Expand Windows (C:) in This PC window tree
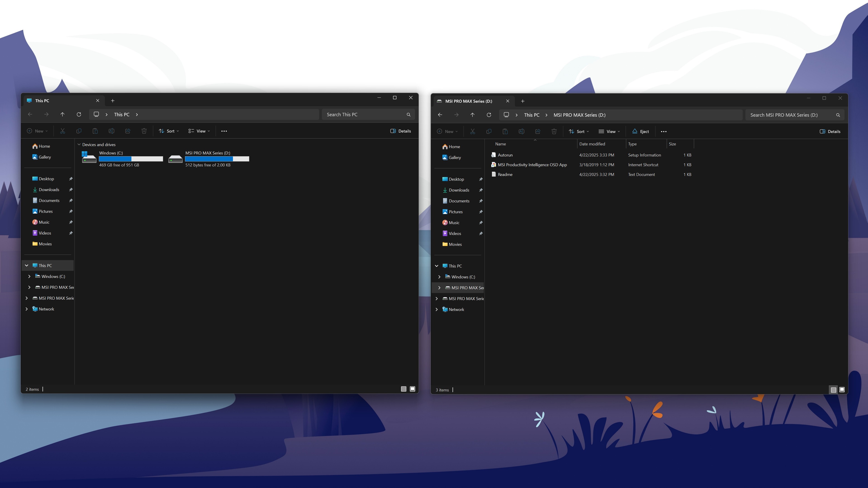 29,276
